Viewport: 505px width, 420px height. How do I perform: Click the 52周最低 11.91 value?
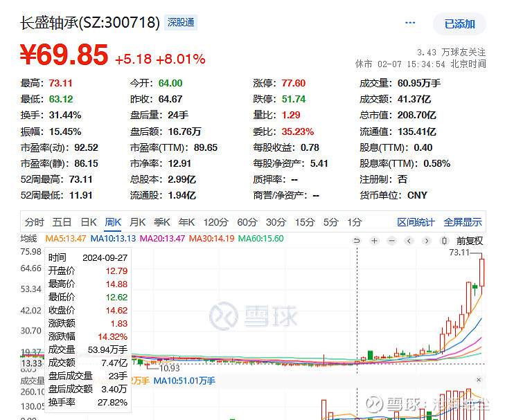point(80,195)
